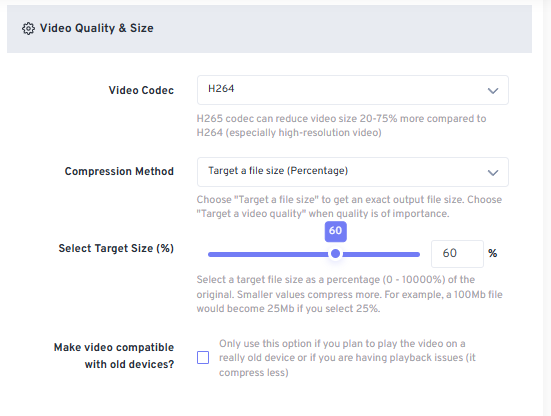Click the slider track left of the handle
The image size is (551, 416).
269,254
